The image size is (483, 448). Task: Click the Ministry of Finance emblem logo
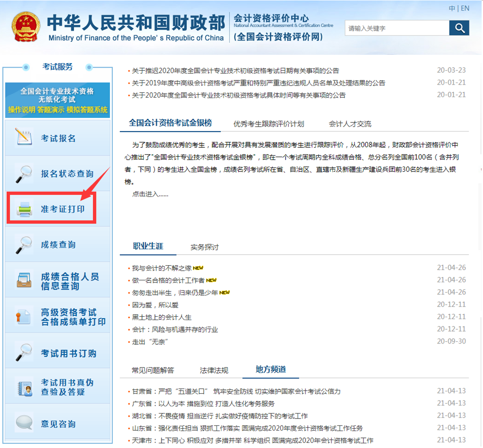26,27
